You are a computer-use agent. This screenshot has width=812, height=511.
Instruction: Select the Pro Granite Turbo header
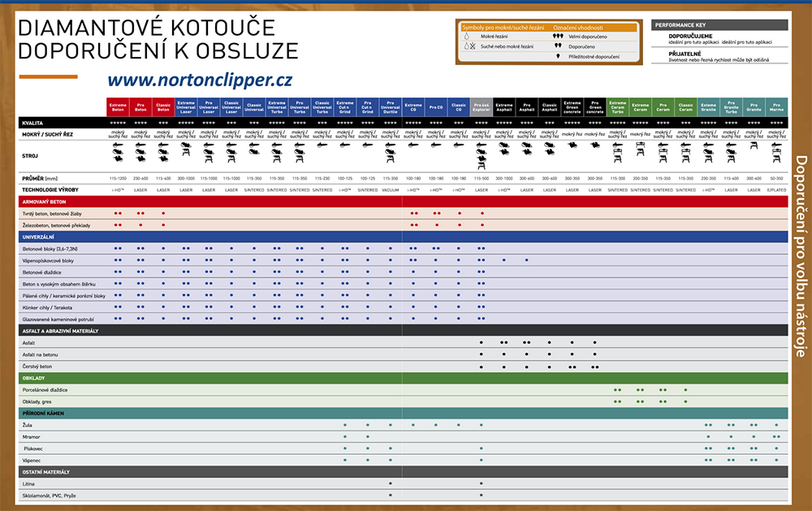click(x=732, y=106)
